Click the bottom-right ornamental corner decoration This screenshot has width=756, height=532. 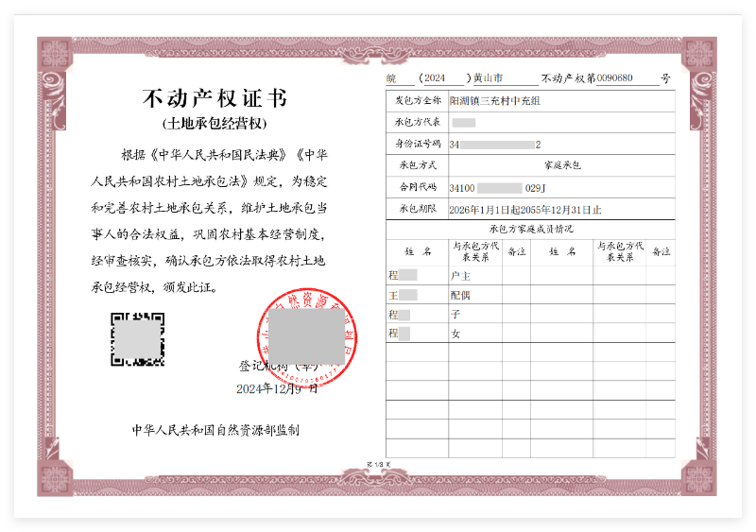(x=699, y=478)
